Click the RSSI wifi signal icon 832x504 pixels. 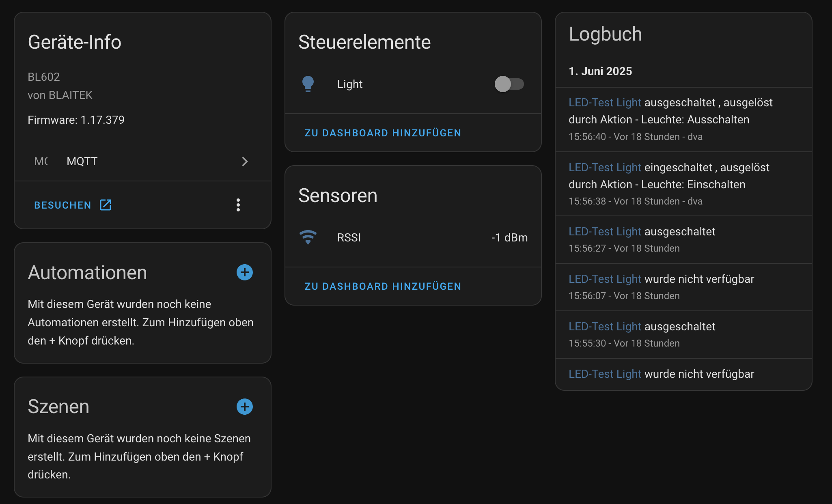(308, 237)
